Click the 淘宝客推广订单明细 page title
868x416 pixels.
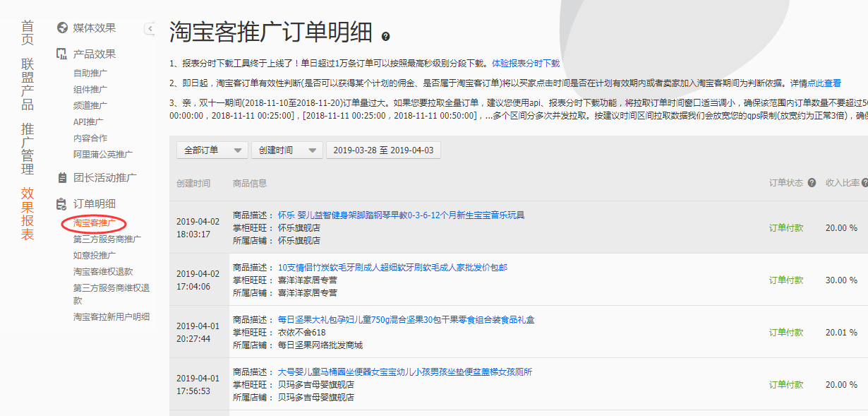[271, 32]
